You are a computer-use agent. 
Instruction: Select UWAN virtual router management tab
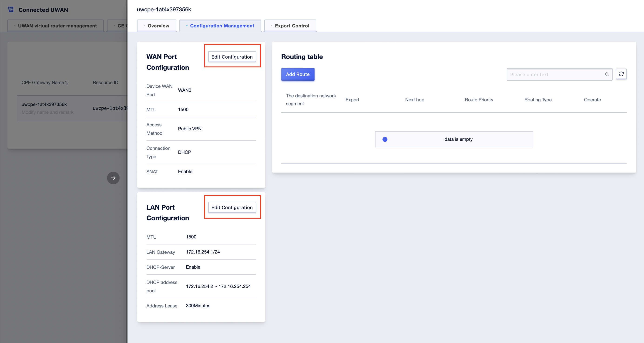click(x=56, y=26)
